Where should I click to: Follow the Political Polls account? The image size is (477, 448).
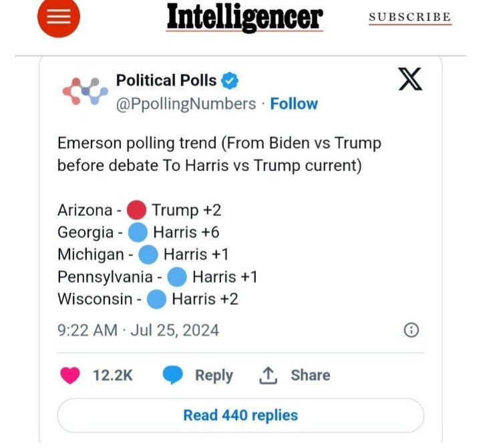click(294, 104)
